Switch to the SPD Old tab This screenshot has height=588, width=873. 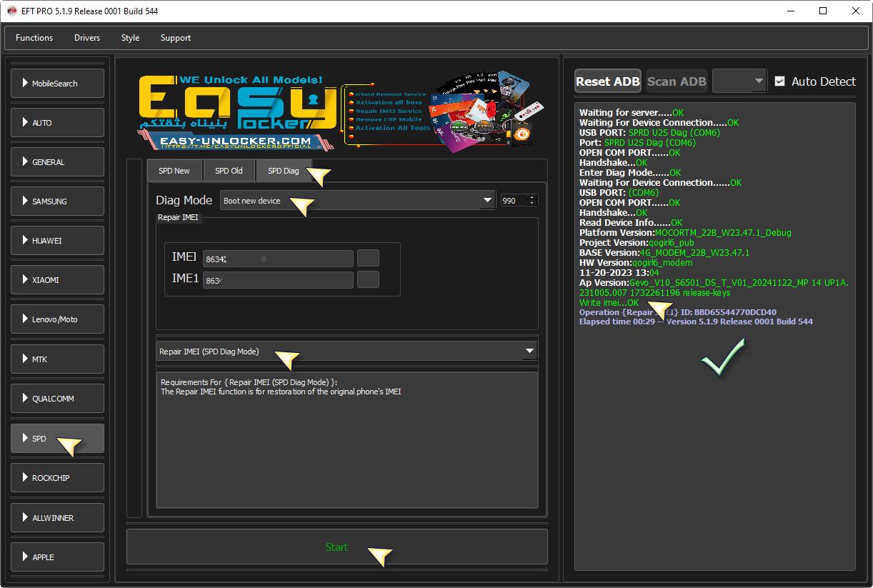(x=229, y=171)
